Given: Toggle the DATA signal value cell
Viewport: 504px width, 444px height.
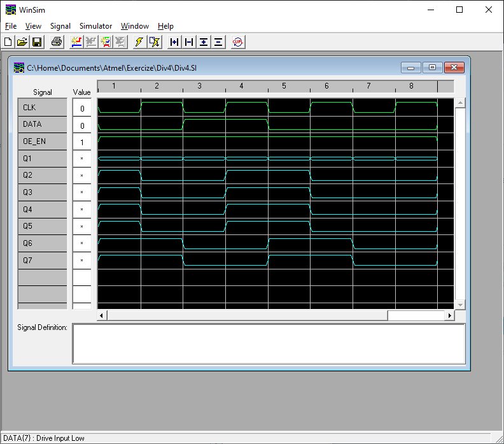Looking at the screenshot, I should point(82,125).
